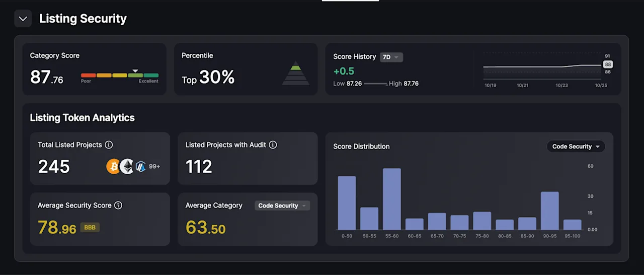Click the 55-60 distribution bar
644x275 pixels.
click(x=392, y=199)
